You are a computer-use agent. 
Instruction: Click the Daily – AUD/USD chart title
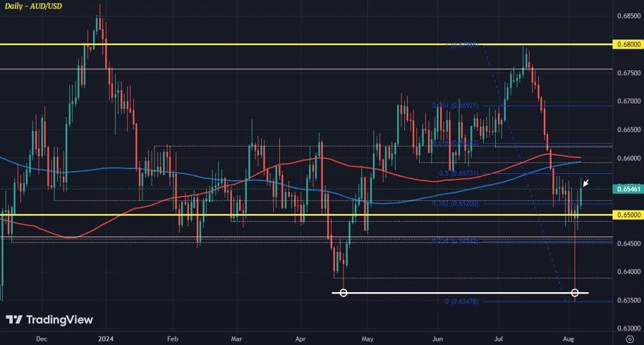pos(34,6)
